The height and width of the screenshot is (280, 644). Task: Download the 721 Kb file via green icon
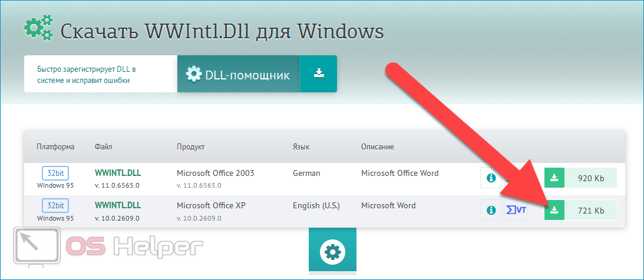click(x=554, y=210)
